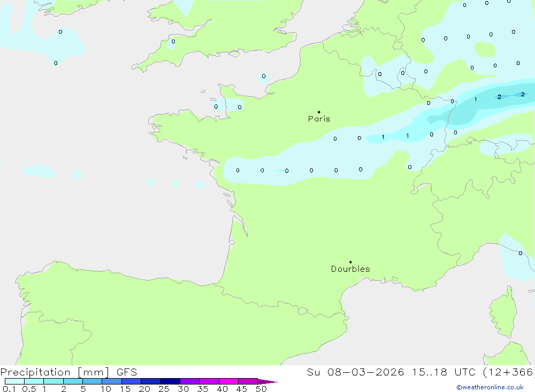This screenshot has height=392, width=535.
Task: Click the 45–50 mm legend swatch
Action: [x=248, y=381]
